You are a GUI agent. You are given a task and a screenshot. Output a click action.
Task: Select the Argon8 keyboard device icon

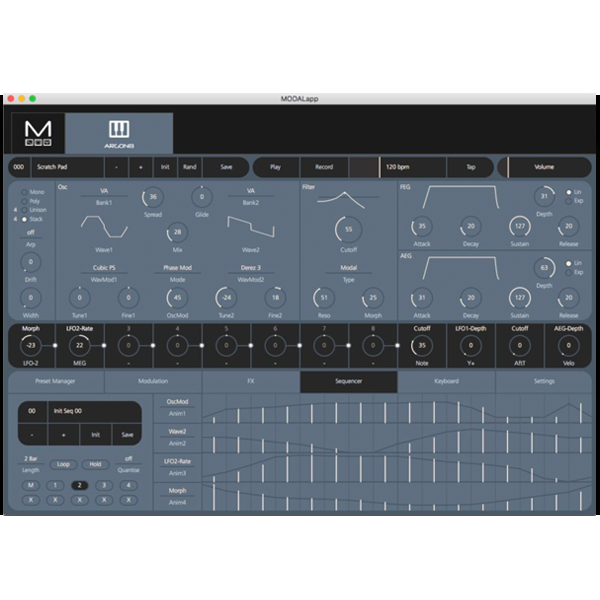point(119,132)
